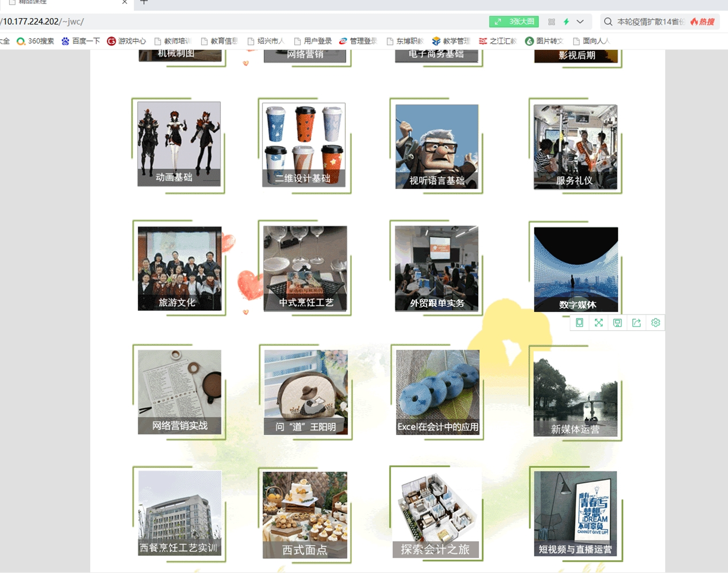The image size is (728, 573).
Task: Click the share arrow icon in floating toolbar
Action: (x=636, y=323)
